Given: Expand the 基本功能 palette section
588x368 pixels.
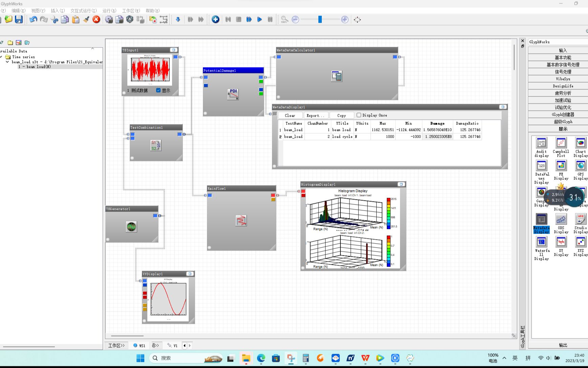Looking at the screenshot, I should point(563,57).
